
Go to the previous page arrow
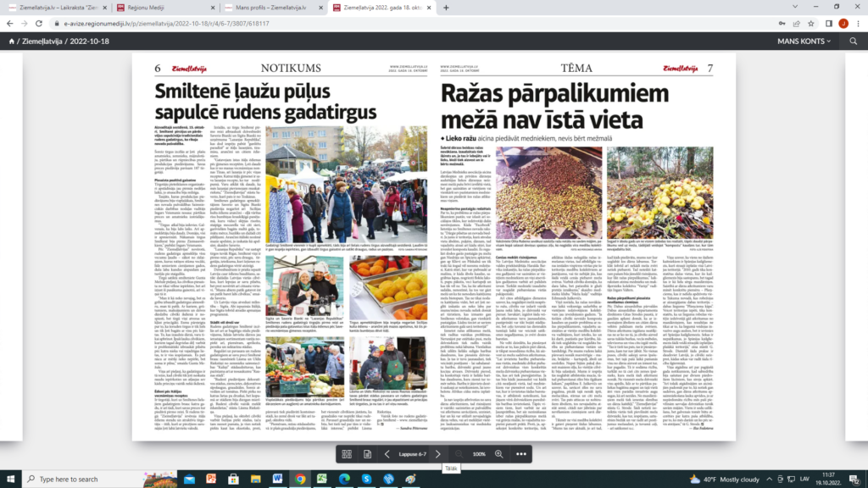coord(387,454)
